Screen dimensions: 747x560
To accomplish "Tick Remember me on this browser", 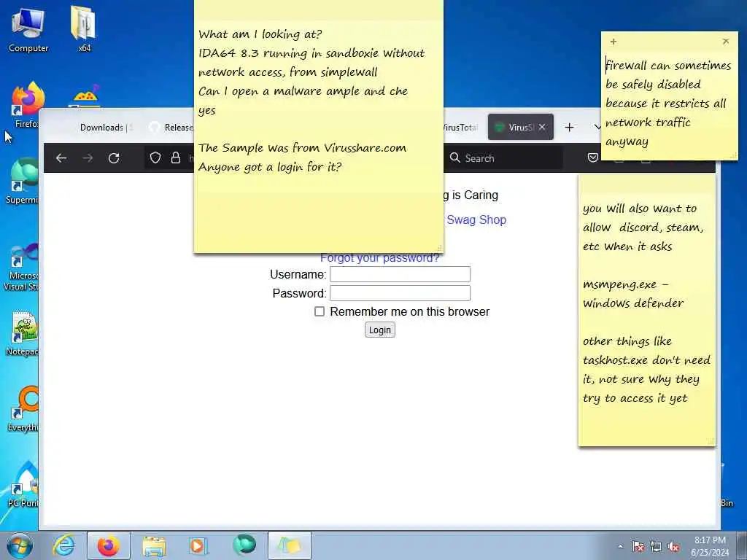I will (x=320, y=311).
